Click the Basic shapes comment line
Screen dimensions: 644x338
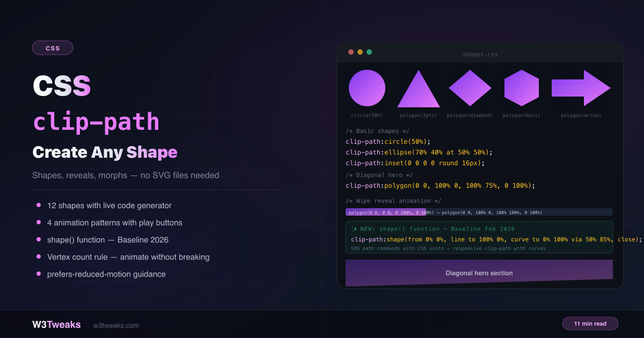[377, 131]
